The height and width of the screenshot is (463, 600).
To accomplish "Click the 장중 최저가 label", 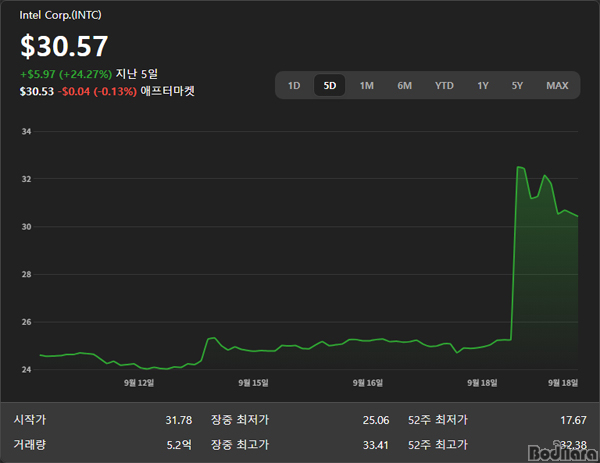I will coord(240,419).
